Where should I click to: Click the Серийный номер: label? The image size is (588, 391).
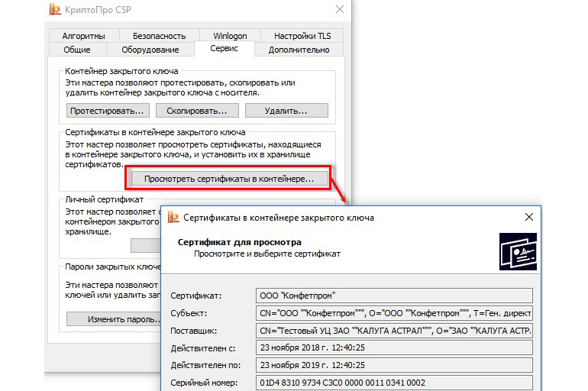[204, 383]
